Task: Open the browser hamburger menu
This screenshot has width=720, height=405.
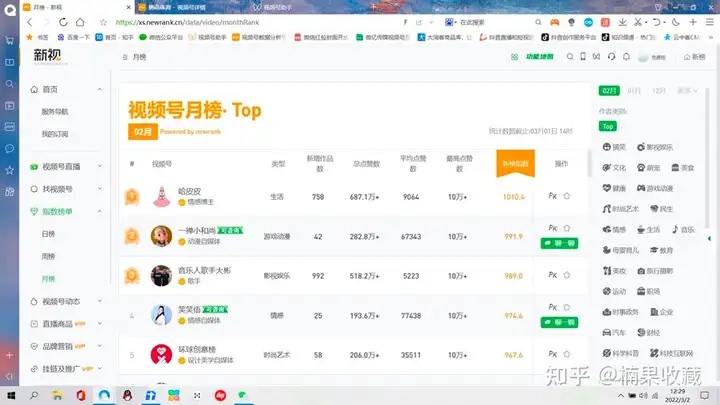Action: click(709, 22)
